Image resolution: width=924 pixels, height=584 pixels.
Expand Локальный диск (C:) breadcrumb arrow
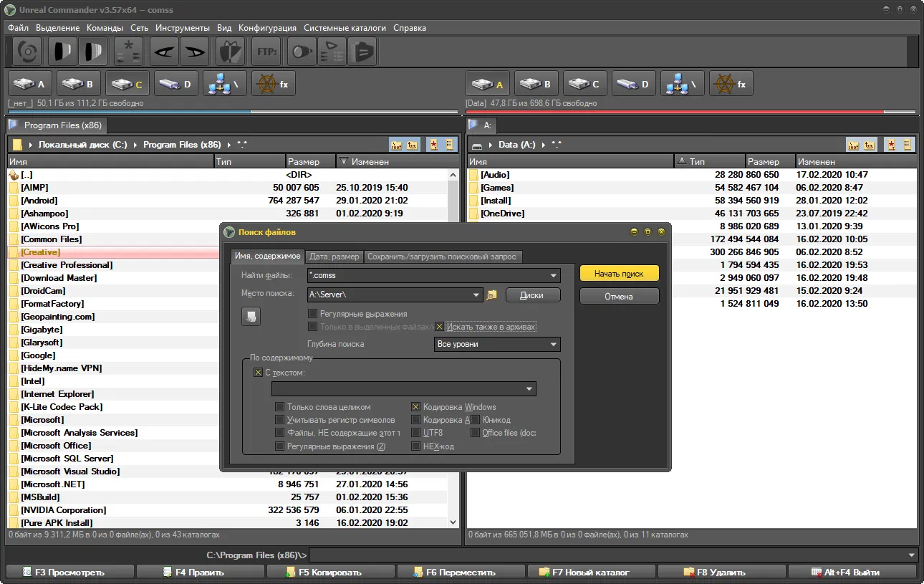(x=135, y=145)
